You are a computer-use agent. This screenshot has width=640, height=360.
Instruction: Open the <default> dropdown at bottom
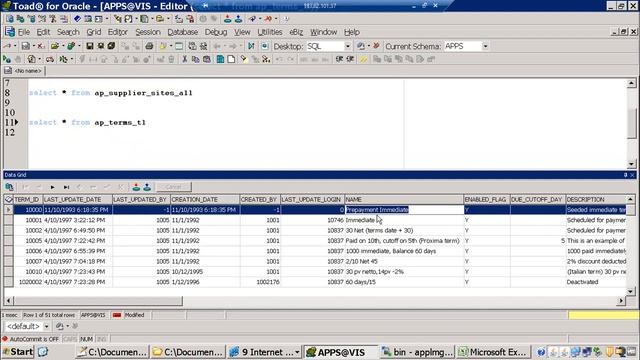[47, 327]
